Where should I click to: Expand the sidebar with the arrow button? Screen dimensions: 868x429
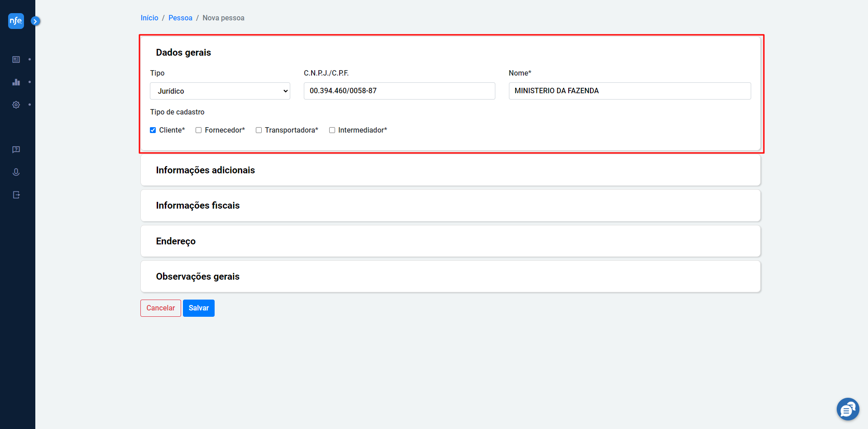35,21
